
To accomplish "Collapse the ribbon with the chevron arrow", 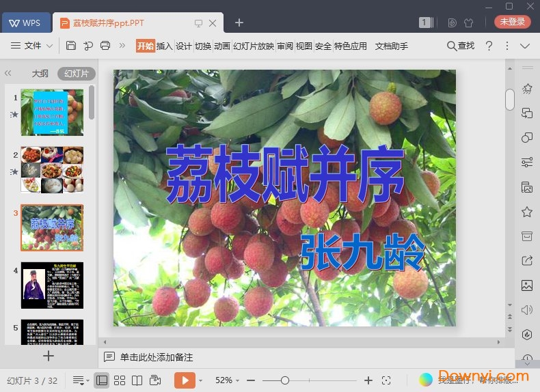I will 525,46.
